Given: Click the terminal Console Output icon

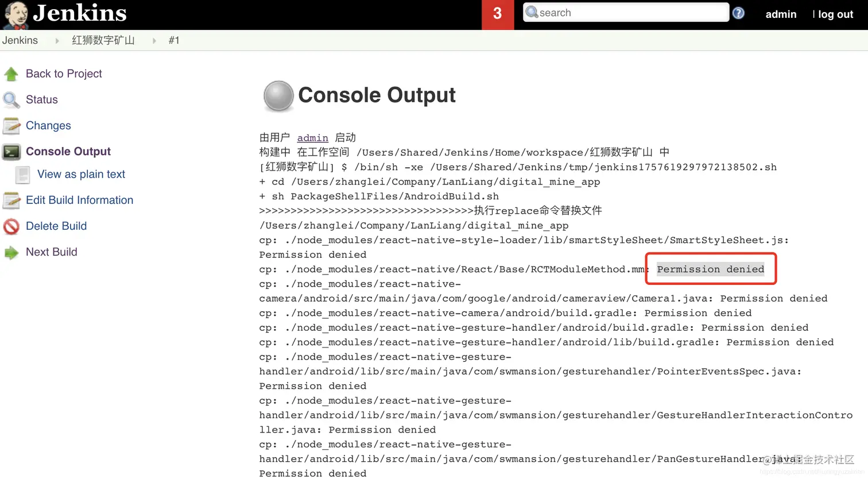Looking at the screenshot, I should pyautogui.click(x=11, y=152).
